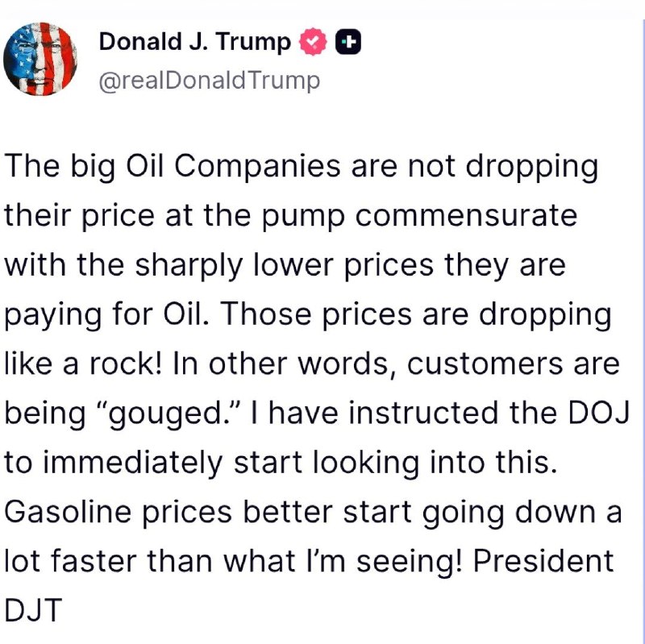Open Donald J. Trump display name link

click(195, 42)
